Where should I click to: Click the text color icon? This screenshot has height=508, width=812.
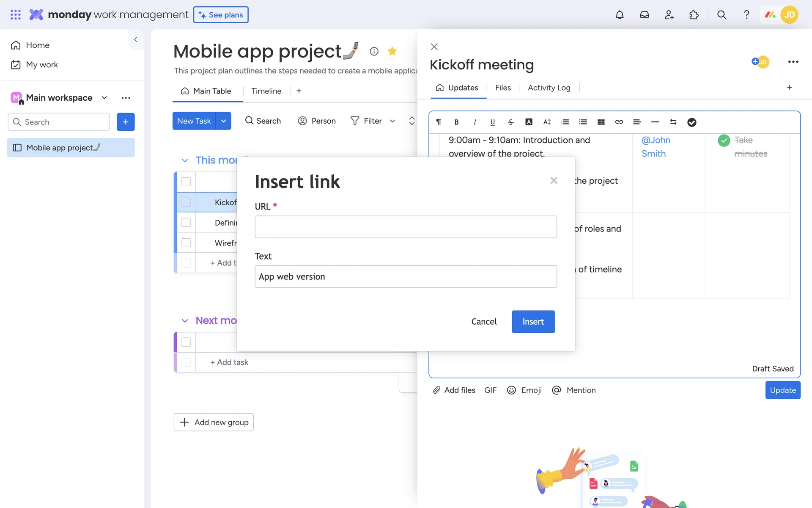pos(529,122)
